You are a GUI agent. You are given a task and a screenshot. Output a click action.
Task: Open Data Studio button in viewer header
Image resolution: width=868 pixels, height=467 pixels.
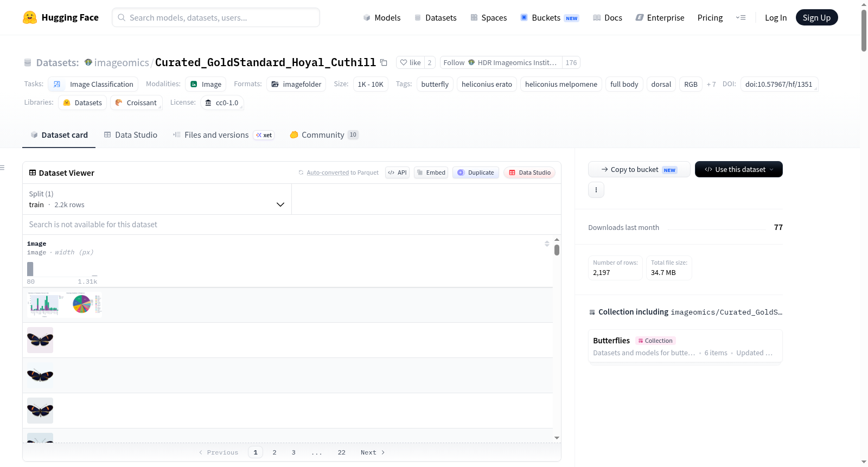click(x=529, y=172)
